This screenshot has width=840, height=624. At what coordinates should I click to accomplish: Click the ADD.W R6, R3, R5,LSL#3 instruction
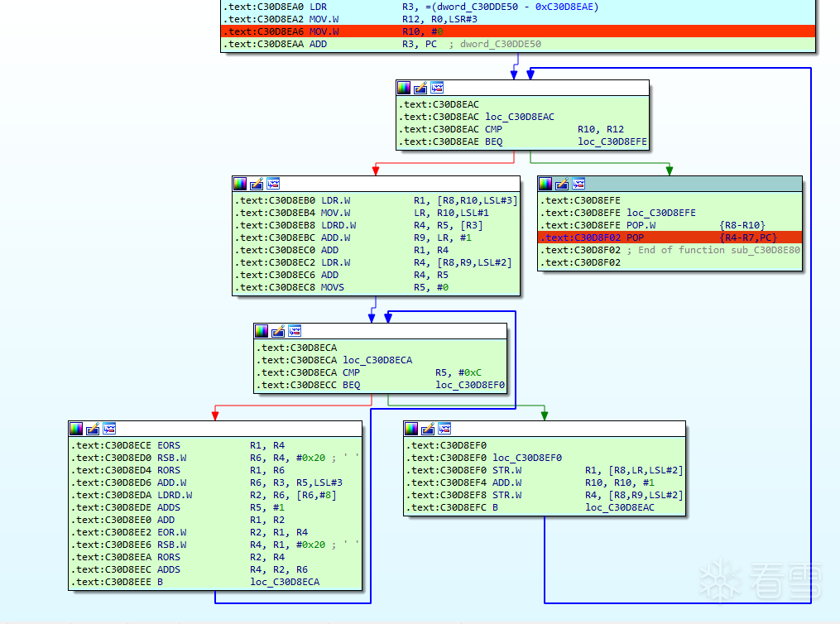[209, 482]
